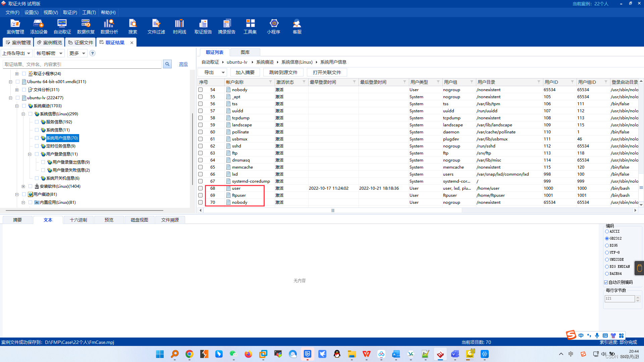Screen dimensions: 644x362
Task: Open WPS Office from the taskbar
Action: 367,354
